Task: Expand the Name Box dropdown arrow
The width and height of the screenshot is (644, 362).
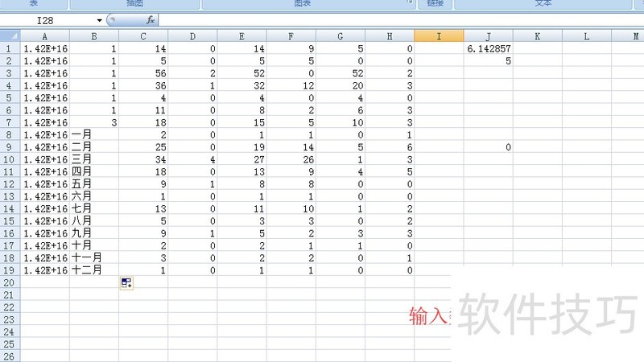Action: (x=99, y=19)
